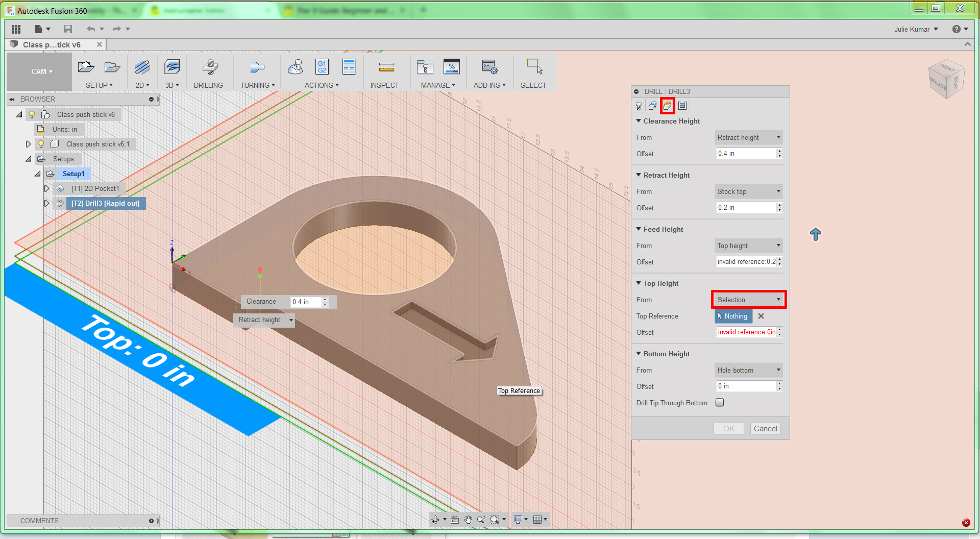Open the Tool tab in the Drill dialog
The height and width of the screenshot is (539, 980).
tap(639, 106)
